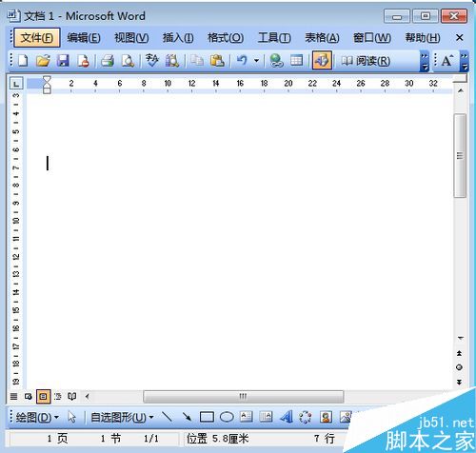Screen dimensions: 476x453
Task: Insert a vertical text box
Action: pos(266,417)
